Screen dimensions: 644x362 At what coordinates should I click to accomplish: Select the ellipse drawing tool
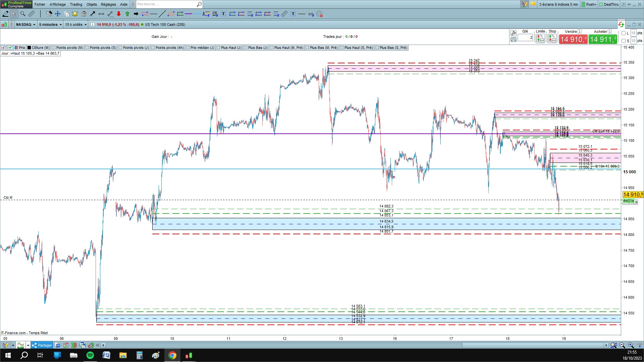tap(171, 14)
